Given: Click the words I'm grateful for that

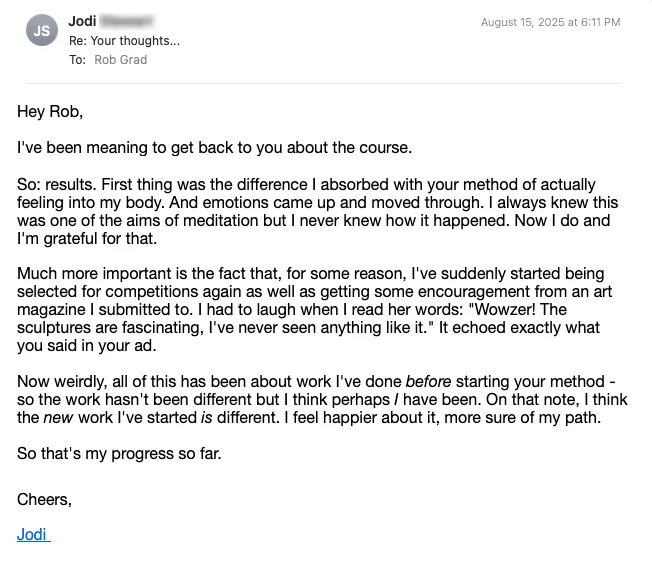Looking at the screenshot, I should click(87, 238).
